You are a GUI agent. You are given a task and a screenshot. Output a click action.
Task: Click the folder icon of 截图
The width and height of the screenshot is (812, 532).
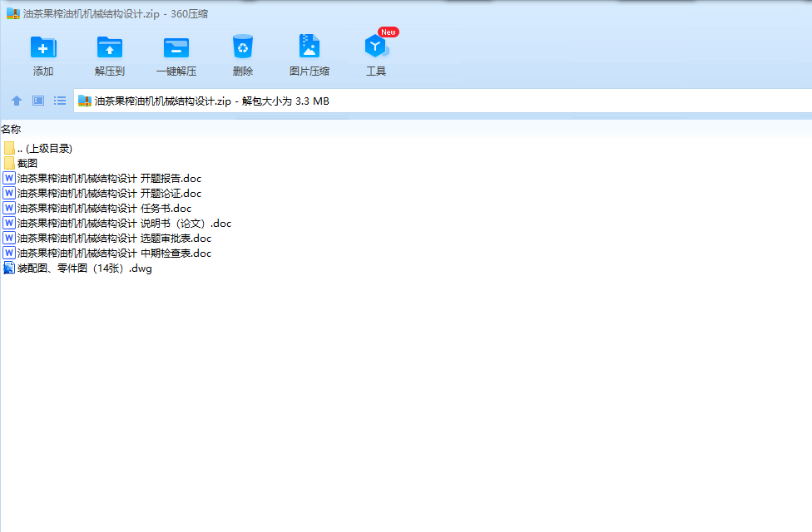coord(9,163)
